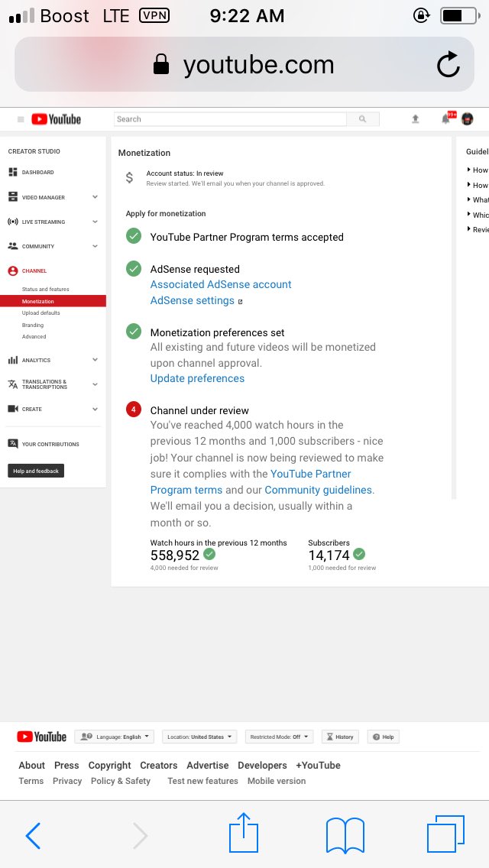The height and width of the screenshot is (868, 489).
Task: Expand the Community chevron
Action: [x=96, y=246]
